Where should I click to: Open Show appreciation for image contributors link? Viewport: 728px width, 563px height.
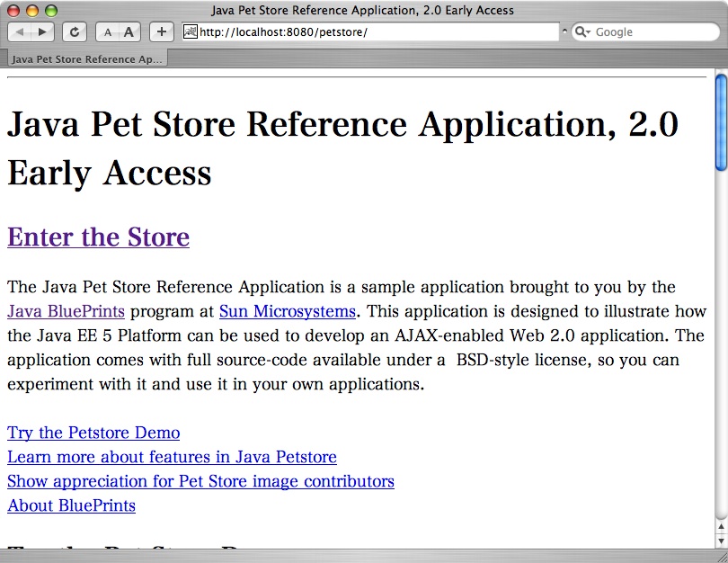click(200, 481)
